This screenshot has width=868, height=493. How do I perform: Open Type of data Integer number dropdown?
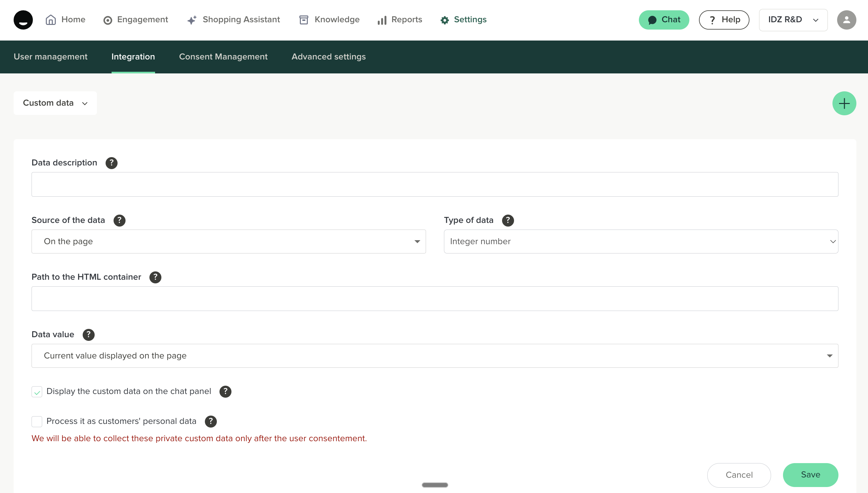point(641,242)
